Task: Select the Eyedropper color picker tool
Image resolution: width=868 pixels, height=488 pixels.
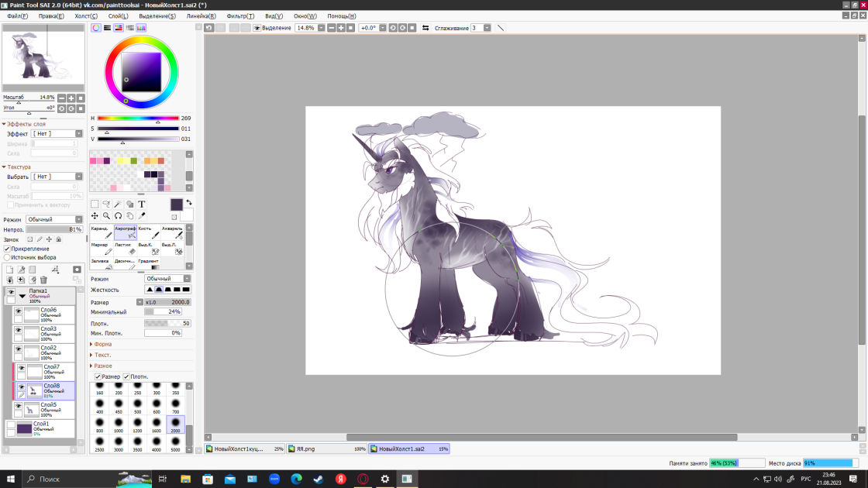Action: [x=142, y=216]
